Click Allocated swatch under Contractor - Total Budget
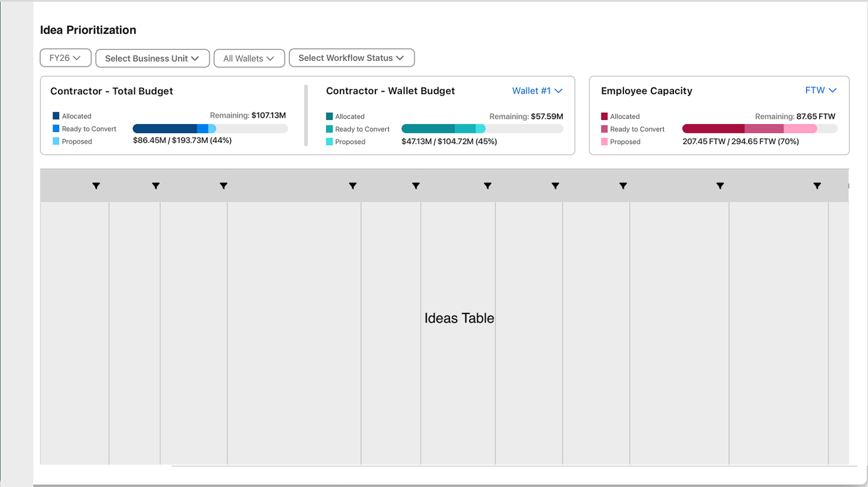 tap(56, 116)
